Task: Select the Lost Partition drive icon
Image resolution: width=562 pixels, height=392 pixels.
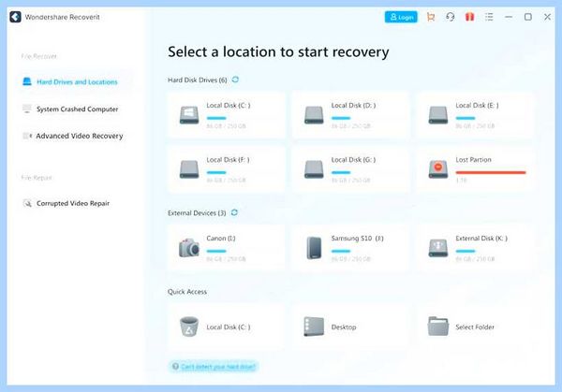Action: (438, 169)
